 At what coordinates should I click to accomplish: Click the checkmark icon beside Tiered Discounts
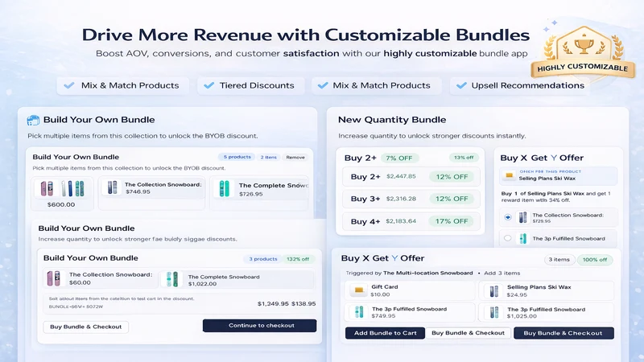(x=209, y=85)
